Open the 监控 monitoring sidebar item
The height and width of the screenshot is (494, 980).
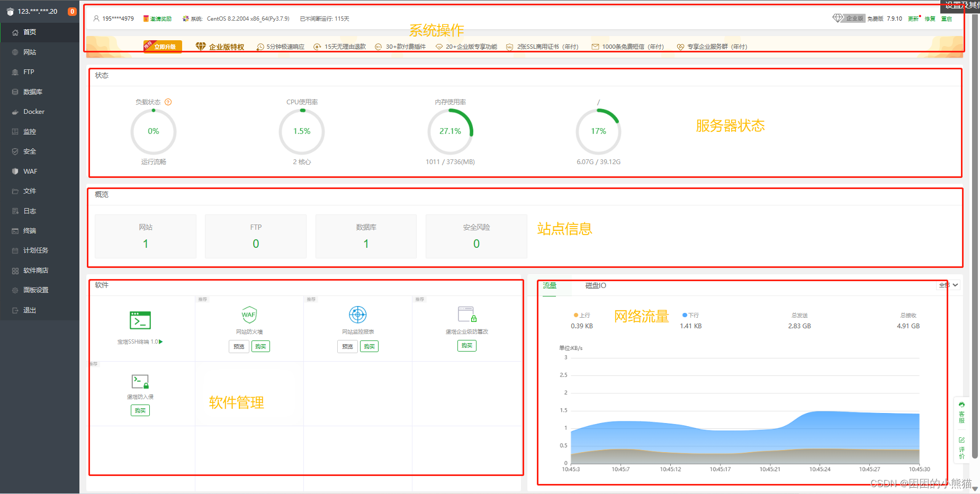[40, 132]
